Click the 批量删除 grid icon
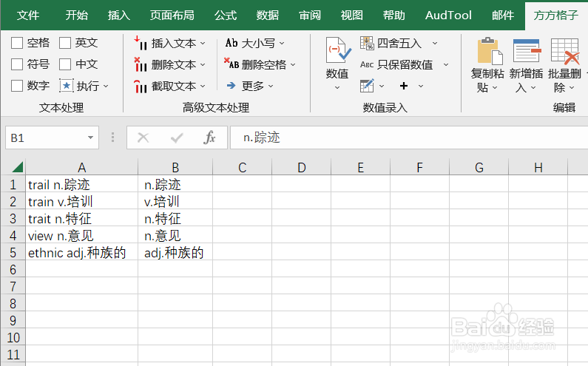This screenshot has height=366, width=588. pos(565,51)
